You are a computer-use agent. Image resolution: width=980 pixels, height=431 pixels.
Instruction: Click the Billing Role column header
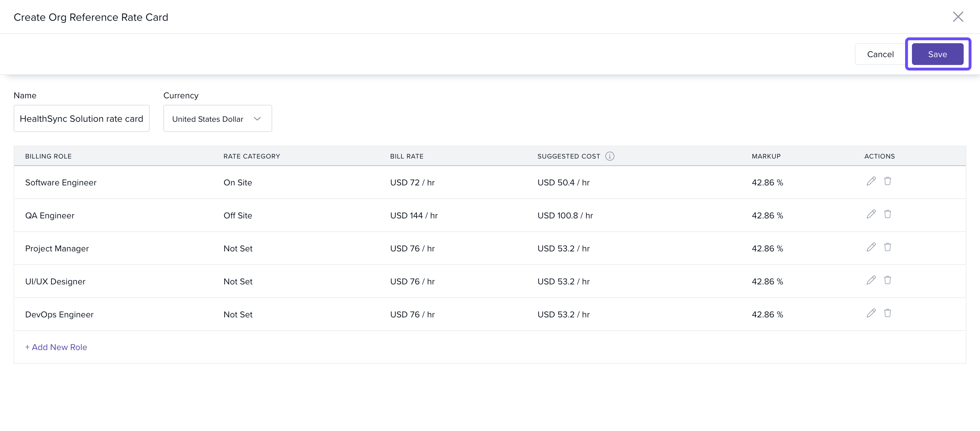tap(48, 156)
